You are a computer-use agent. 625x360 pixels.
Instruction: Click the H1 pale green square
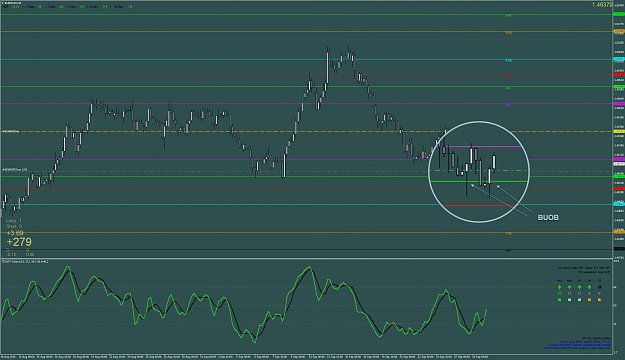tap(580, 300)
